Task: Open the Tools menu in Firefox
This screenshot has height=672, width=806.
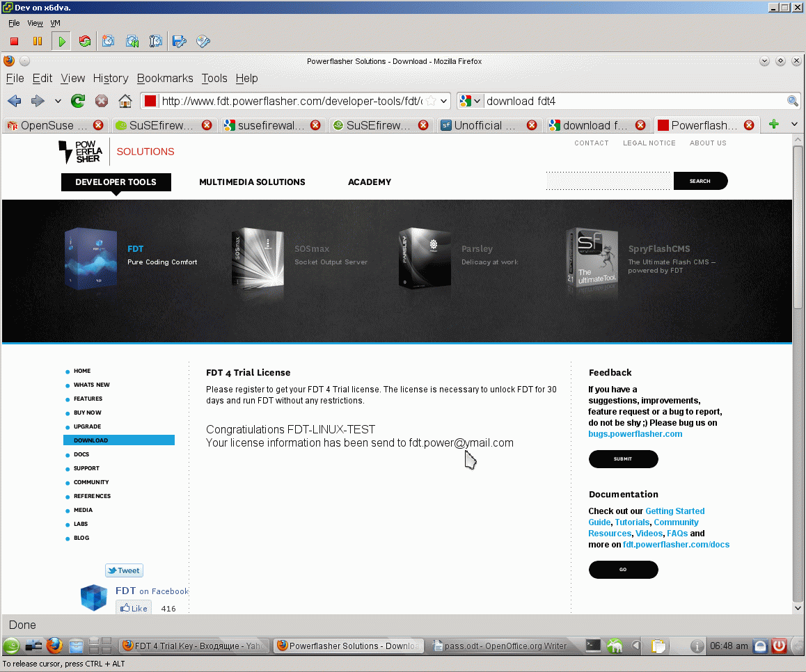Action: pyautogui.click(x=214, y=78)
